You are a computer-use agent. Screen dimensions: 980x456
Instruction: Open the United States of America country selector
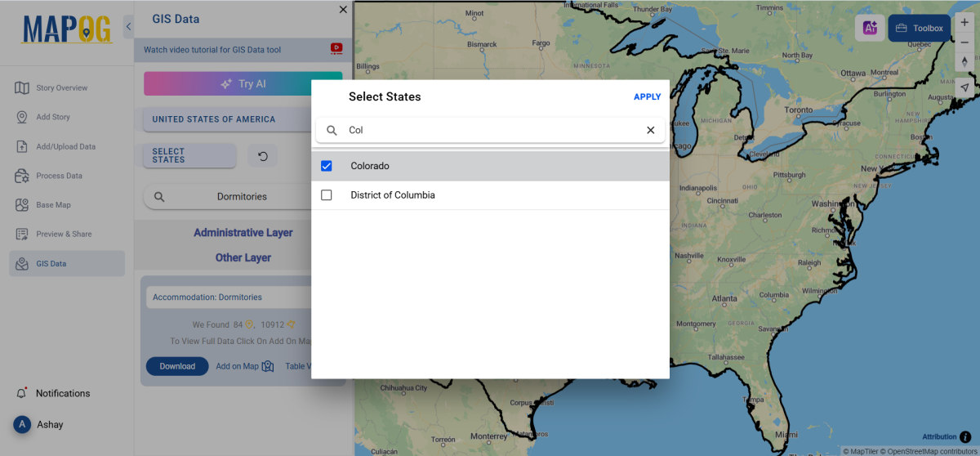tap(214, 119)
